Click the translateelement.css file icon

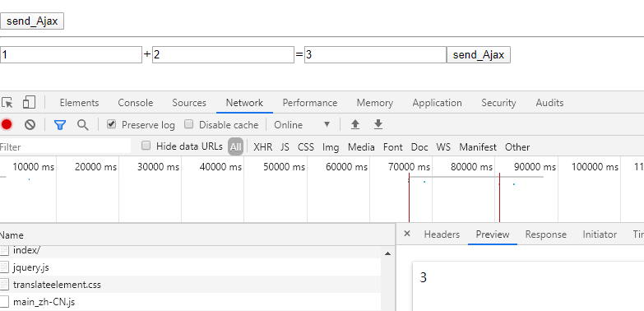(x=4, y=285)
